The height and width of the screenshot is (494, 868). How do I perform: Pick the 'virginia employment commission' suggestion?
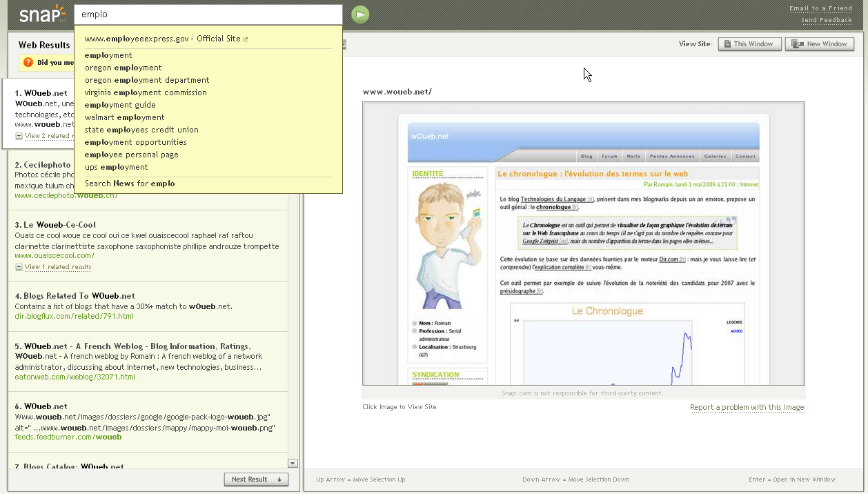coord(146,92)
